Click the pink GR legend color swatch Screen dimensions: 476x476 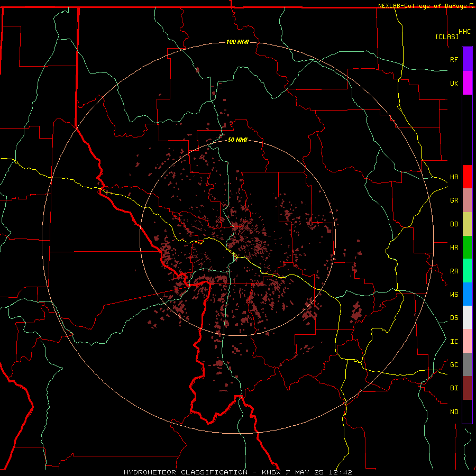coord(467,200)
